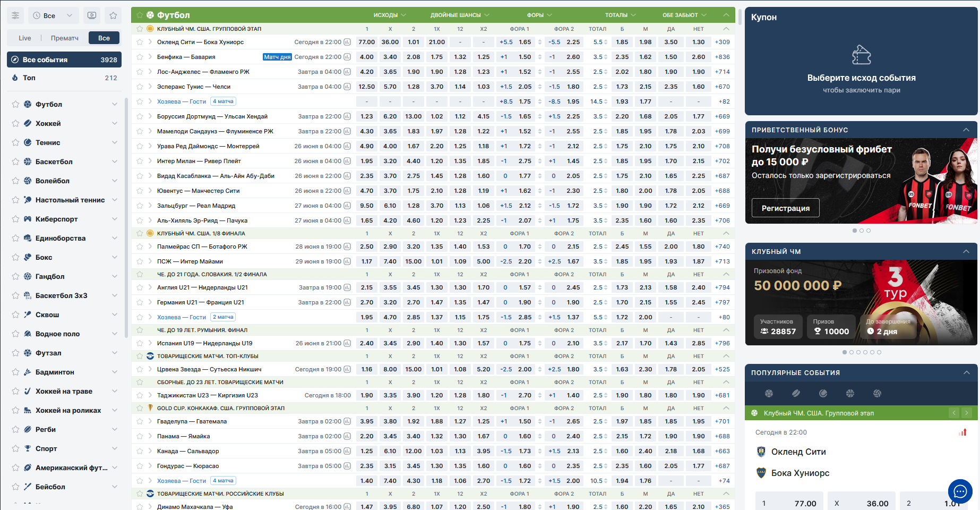The width and height of the screenshot is (980, 510).
Task: Collapse the Клубный ЧМ promo panel
Action: pyautogui.click(x=966, y=251)
